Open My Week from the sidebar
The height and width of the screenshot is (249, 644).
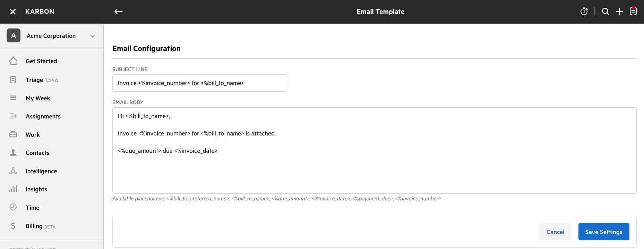point(38,98)
